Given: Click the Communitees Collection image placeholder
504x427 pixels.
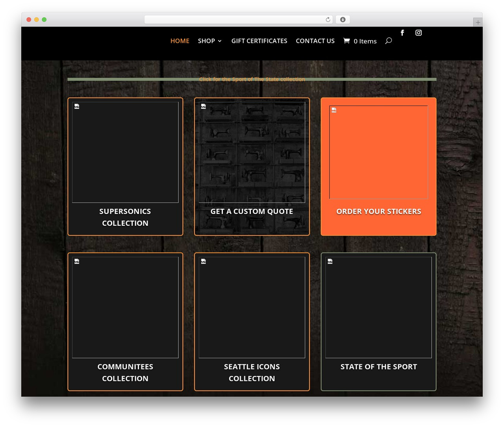Looking at the screenshot, I should point(125,308).
